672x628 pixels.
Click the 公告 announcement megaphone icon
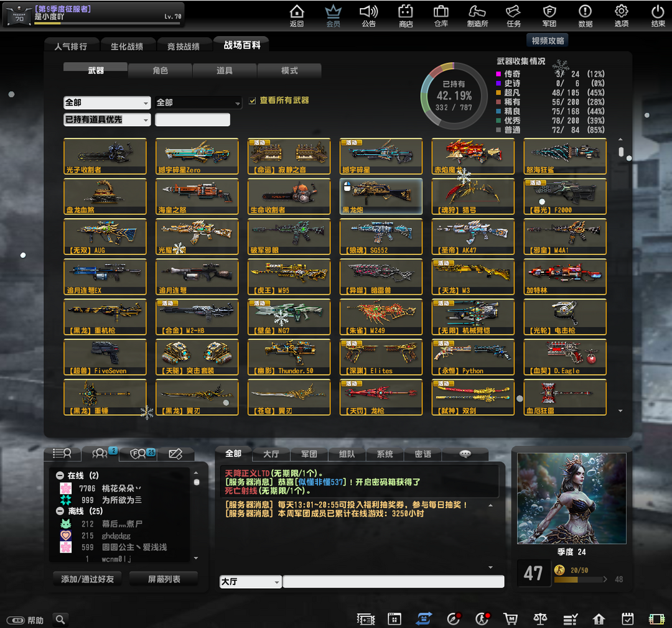click(368, 15)
